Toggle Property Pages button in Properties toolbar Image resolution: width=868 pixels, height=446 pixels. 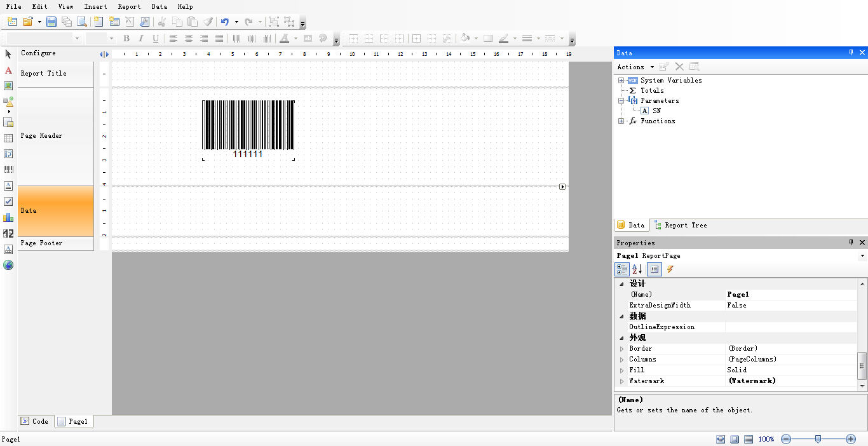654,269
